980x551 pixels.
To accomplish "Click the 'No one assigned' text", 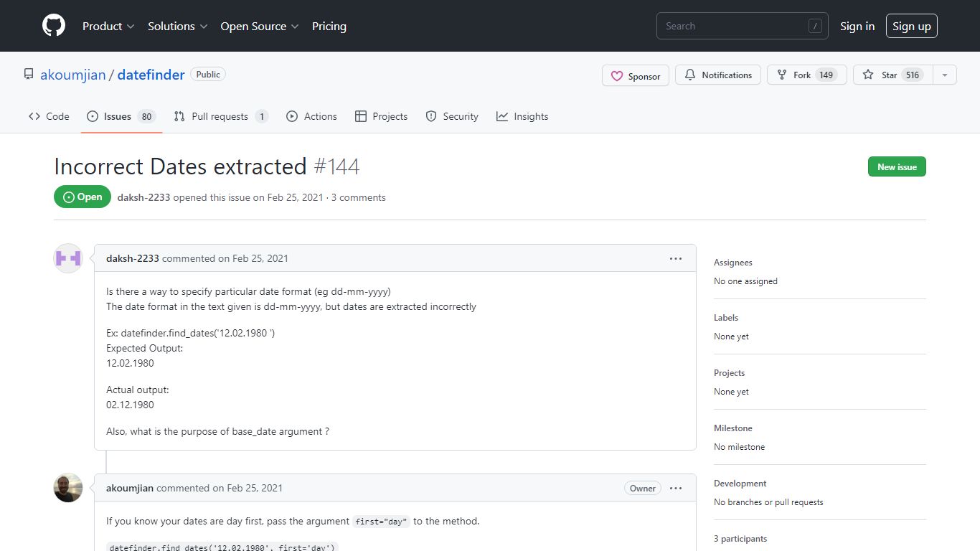I will point(745,281).
